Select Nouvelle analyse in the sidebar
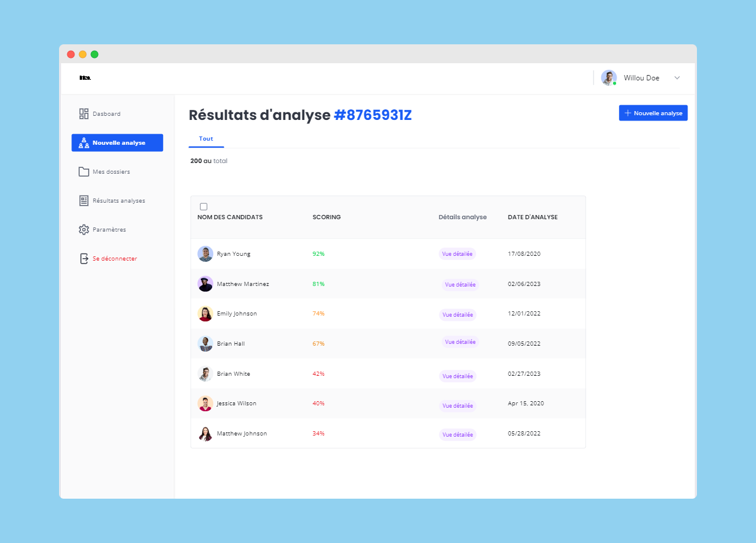This screenshot has height=543, width=756. 117,142
